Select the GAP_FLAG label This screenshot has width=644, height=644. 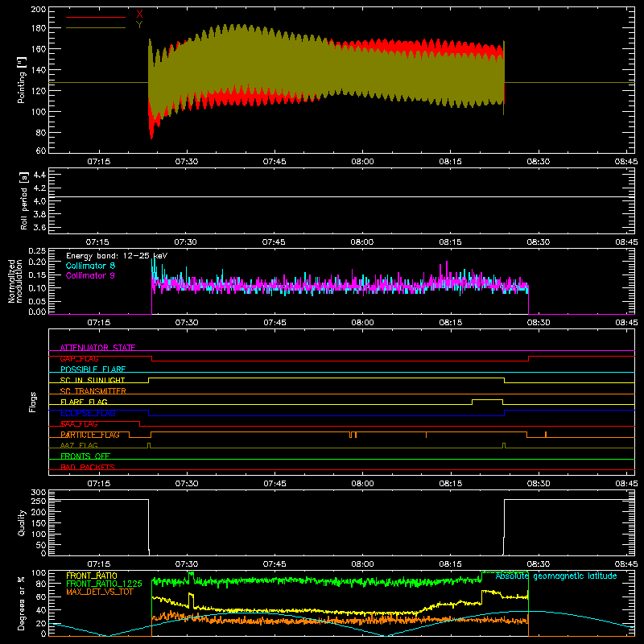(79, 358)
